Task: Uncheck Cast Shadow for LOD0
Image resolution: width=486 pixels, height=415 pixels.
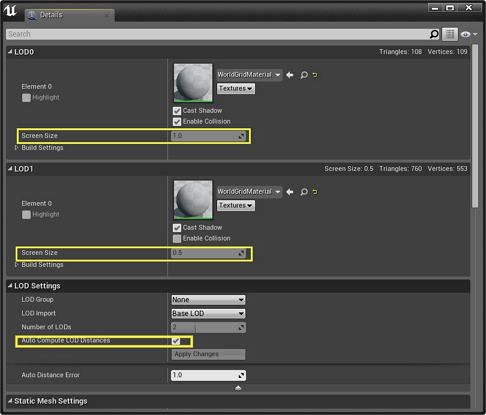Action: tap(177, 111)
